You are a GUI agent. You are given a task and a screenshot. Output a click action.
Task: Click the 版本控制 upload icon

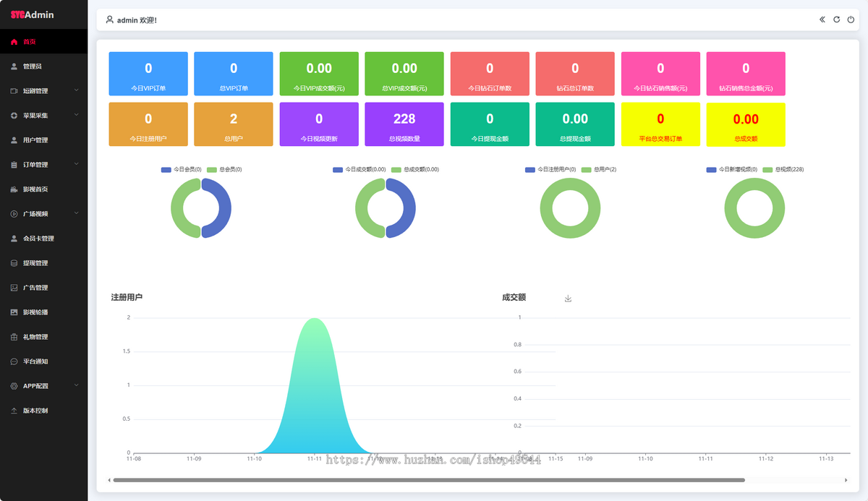(x=14, y=411)
